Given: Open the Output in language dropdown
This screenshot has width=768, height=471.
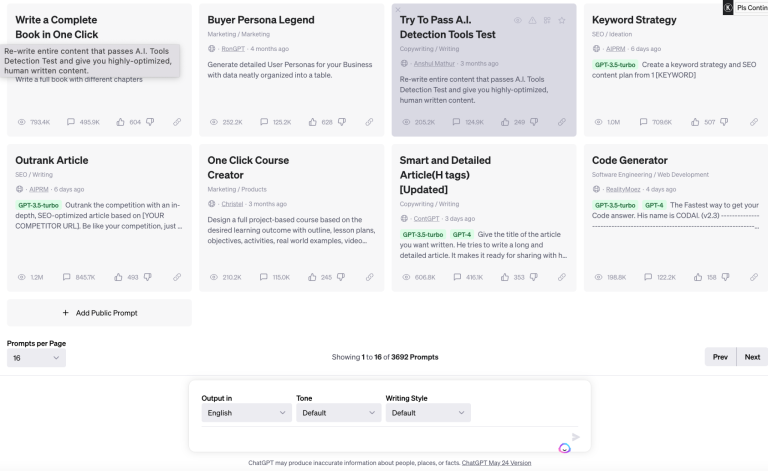Looking at the screenshot, I should (x=244, y=412).
